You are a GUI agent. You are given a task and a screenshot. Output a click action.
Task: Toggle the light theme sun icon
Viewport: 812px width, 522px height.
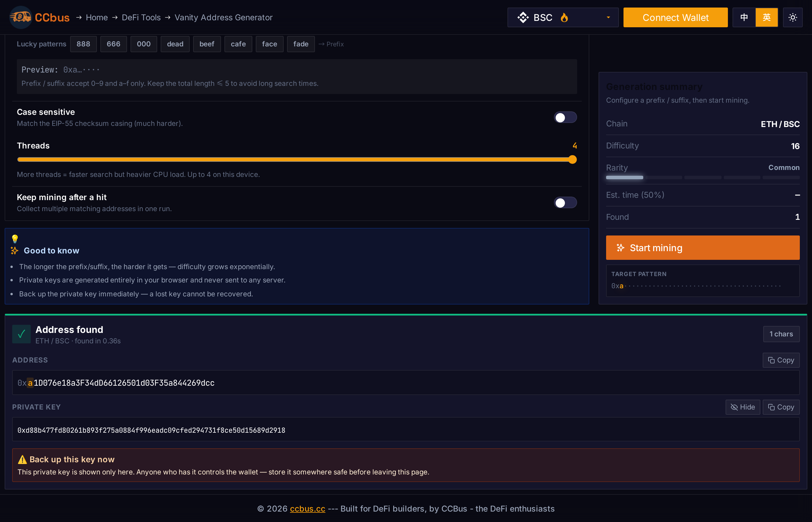[792, 17]
